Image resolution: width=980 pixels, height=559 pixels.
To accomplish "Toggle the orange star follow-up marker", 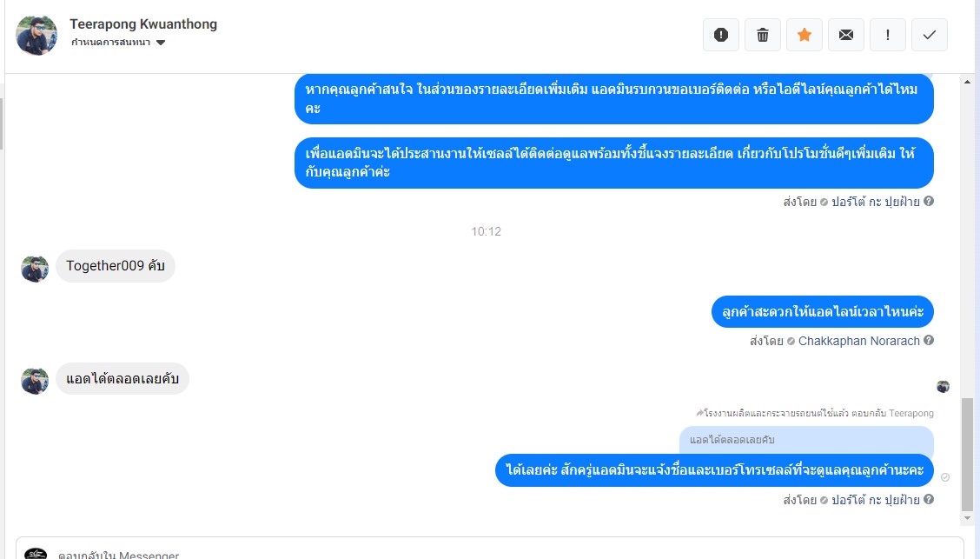I will click(805, 35).
